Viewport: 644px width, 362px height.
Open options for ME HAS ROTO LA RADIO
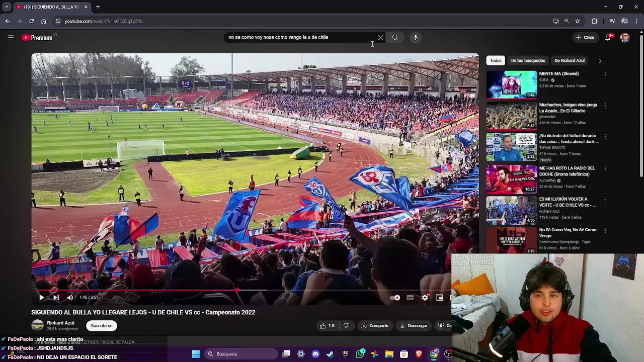605,168
